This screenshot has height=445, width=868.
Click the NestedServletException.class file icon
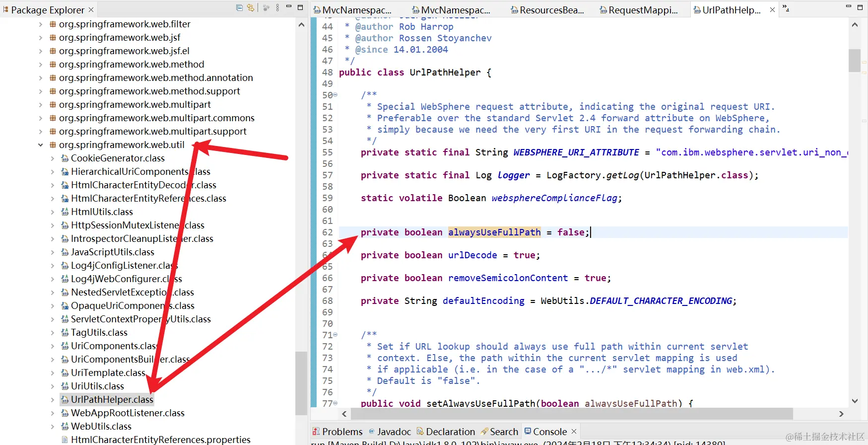65,293
